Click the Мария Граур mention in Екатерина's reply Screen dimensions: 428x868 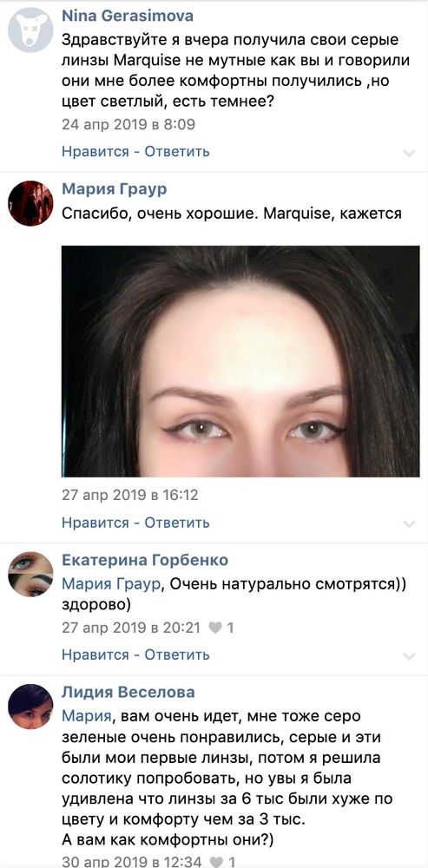point(111,583)
